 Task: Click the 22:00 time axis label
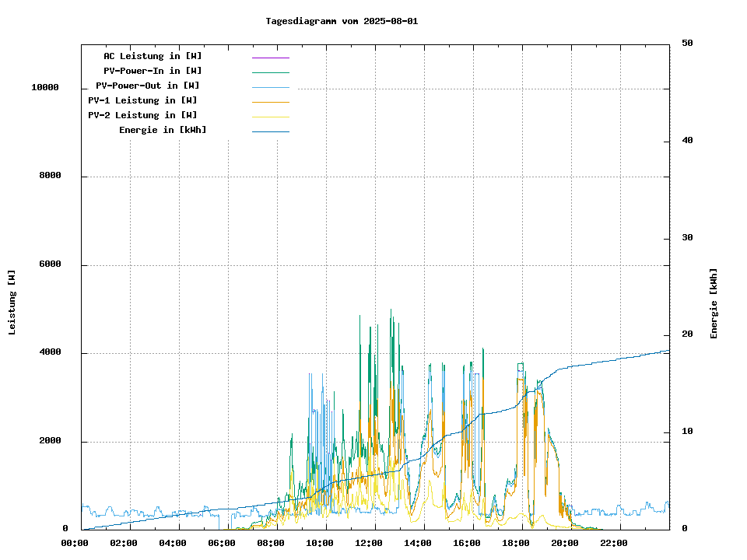pyautogui.click(x=613, y=543)
